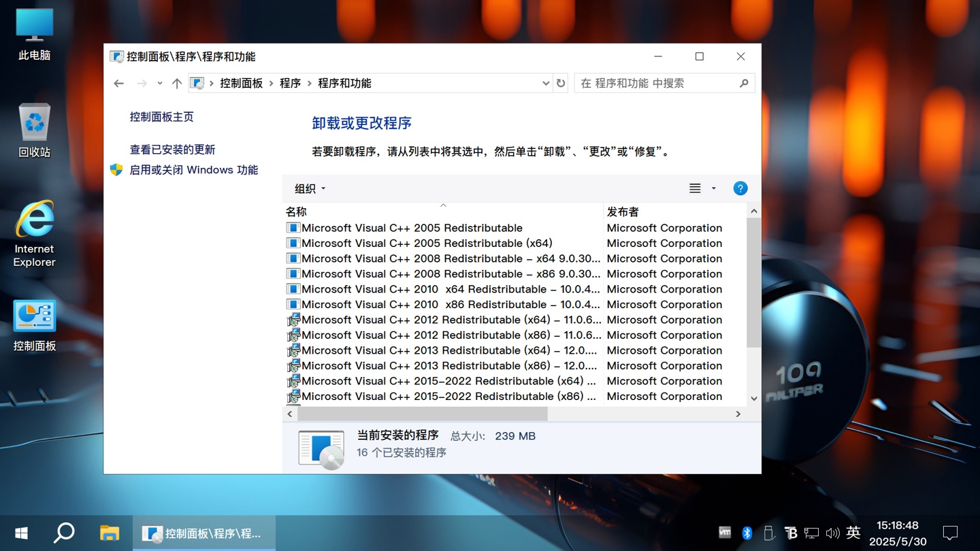Switch to the 控制面板\程序 taskbar button
Image resolution: width=980 pixels, height=551 pixels.
click(x=204, y=533)
